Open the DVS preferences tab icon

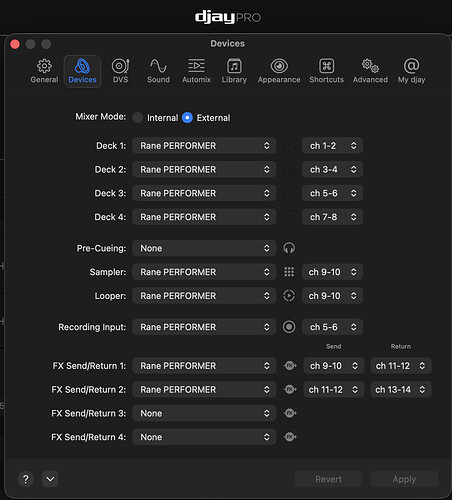[120, 66]
